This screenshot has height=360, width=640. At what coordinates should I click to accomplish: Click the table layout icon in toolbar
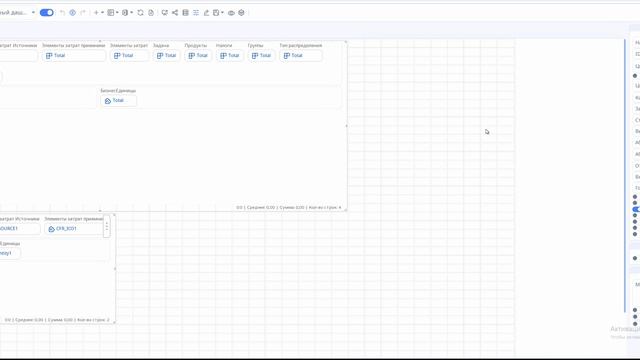point(111,13)
